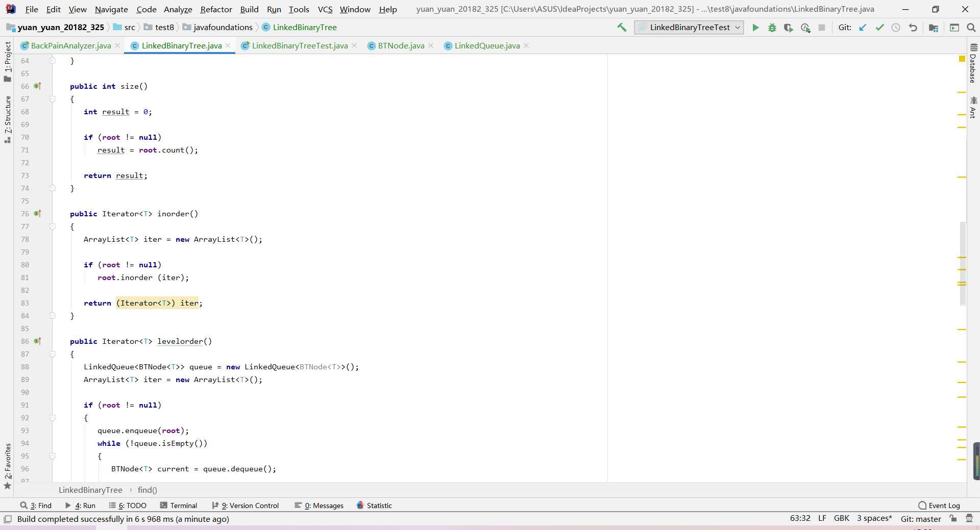Commit changes with green checkmark icon
This screenshot has width=980, height=530.
tap(879, 28)
